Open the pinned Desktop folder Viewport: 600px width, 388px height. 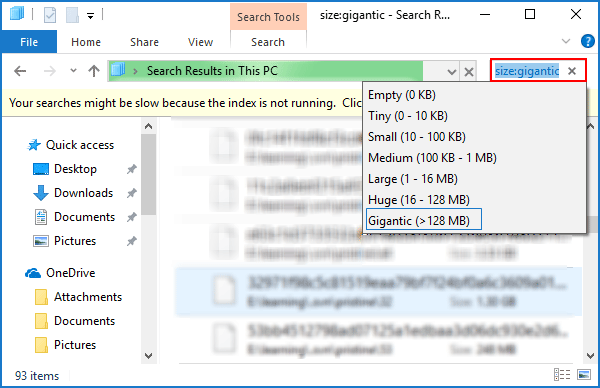[x=75, y=169]
